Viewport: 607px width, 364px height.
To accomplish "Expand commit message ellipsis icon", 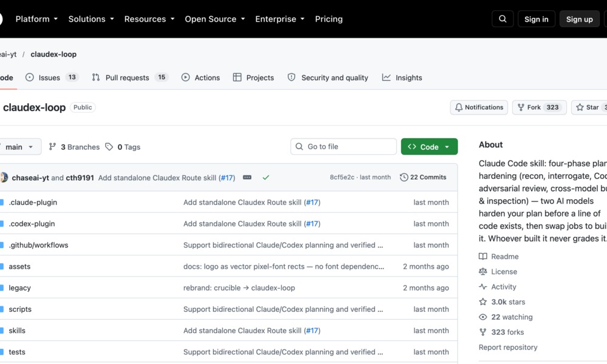I will pyautogui.click(x=247, y=177).
